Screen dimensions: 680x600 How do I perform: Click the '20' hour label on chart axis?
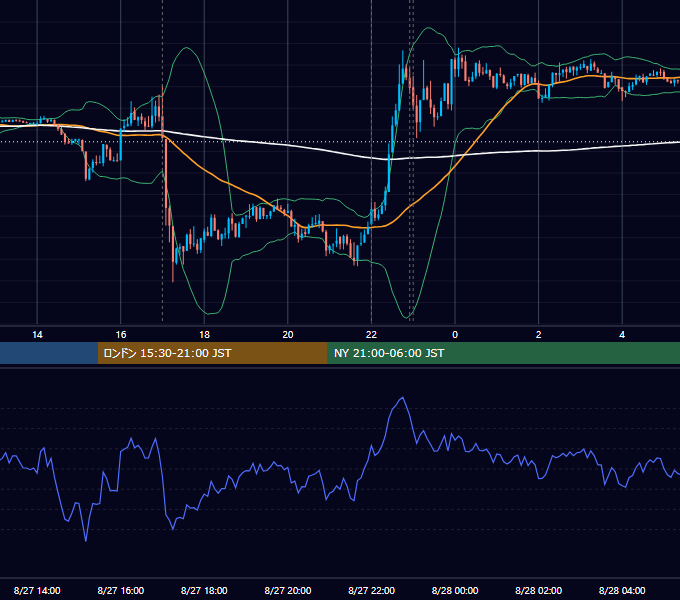pos(288,335)
